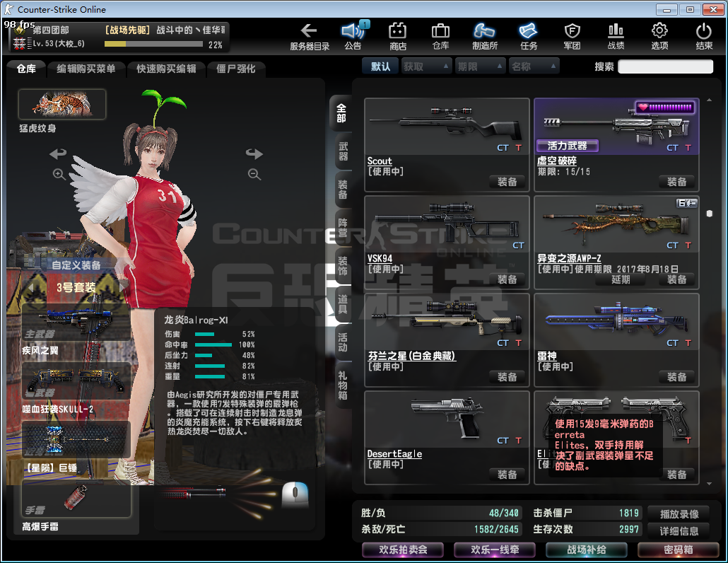
Task: Select the 道具 category side tab
Action: (x=343, y=304)
